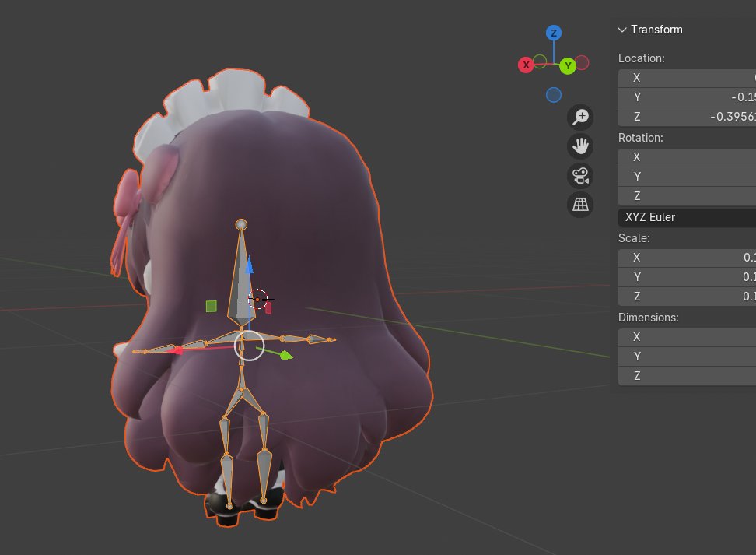Click the Zoom view magnifier icon

coord(580,118)
